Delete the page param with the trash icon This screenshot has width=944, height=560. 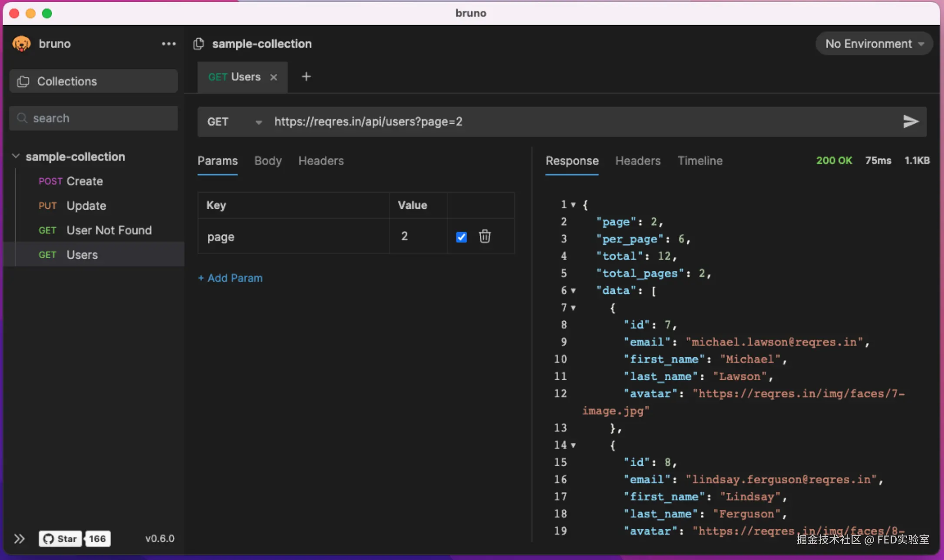click(485, 237)
